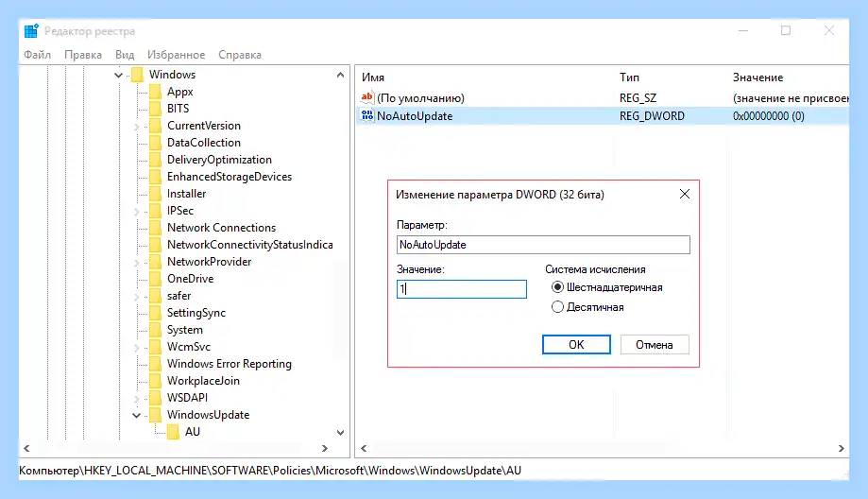Image resolution: width=868 pixels, height=499 pixels.
Task: Select the REG_SZ type cell
Action: click(638, 98)
